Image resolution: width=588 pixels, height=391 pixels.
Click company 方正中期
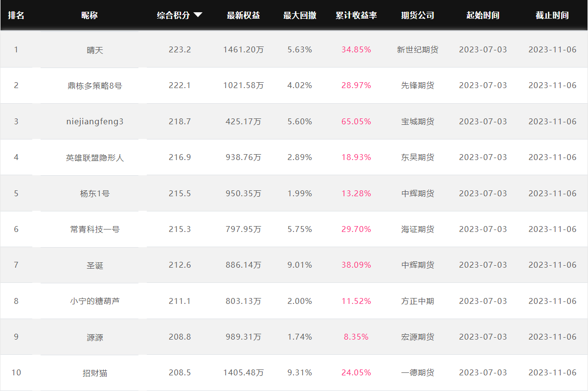[x=418, y=301]
